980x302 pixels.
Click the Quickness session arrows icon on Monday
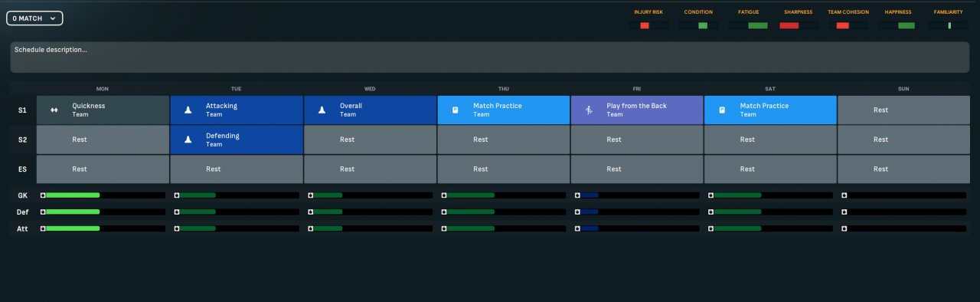point(54,110)
